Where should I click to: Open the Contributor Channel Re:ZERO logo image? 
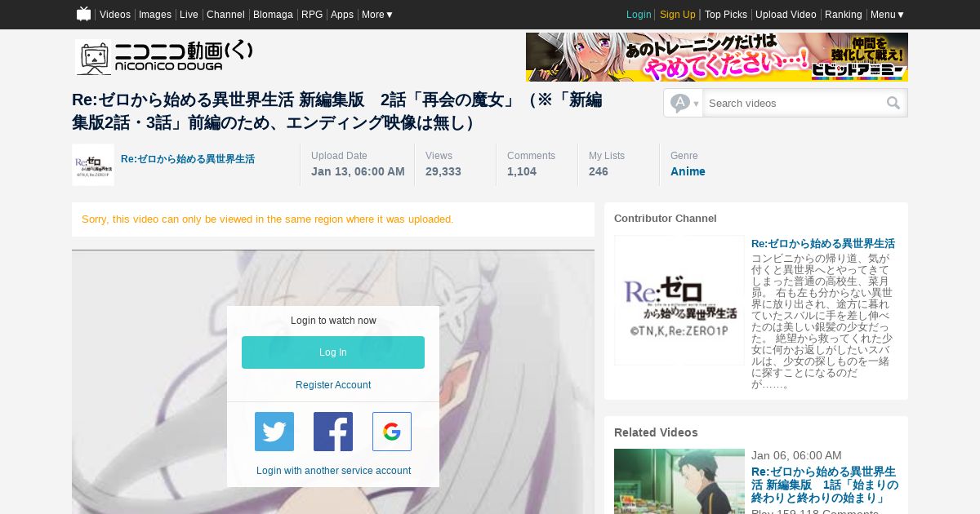click(679, 300)
